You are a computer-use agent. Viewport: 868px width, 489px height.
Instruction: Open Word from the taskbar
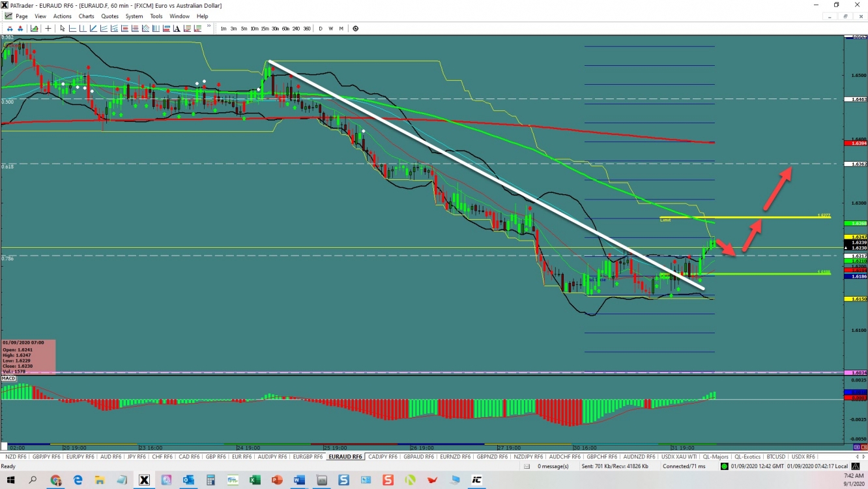[x=299, y=481]
